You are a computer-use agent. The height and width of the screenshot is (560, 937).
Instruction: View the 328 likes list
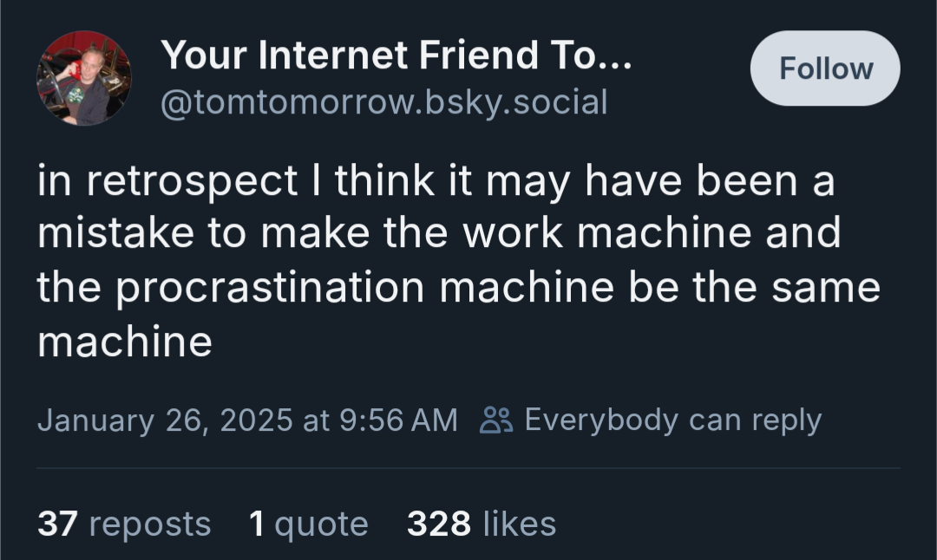click(482, 524)
